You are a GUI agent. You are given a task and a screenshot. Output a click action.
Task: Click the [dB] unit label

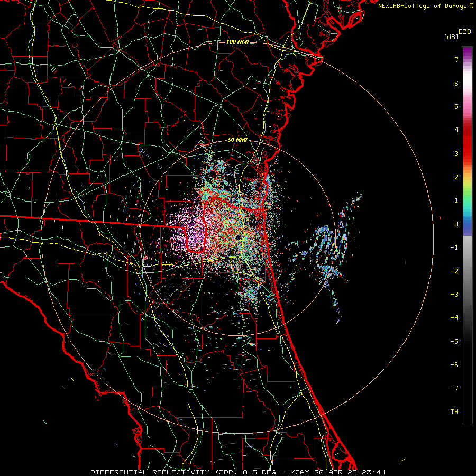[451, 37]
